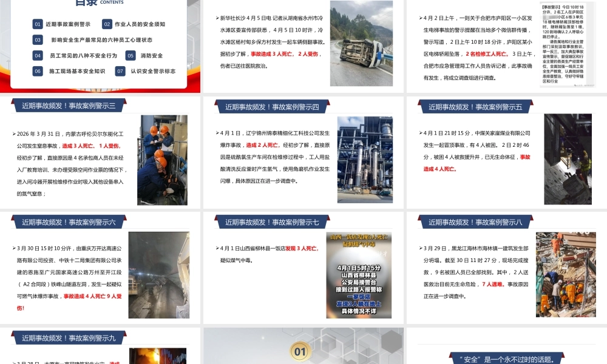
Task: Open slide titled 事故案例警示五
Action: (x=475, y=107)
